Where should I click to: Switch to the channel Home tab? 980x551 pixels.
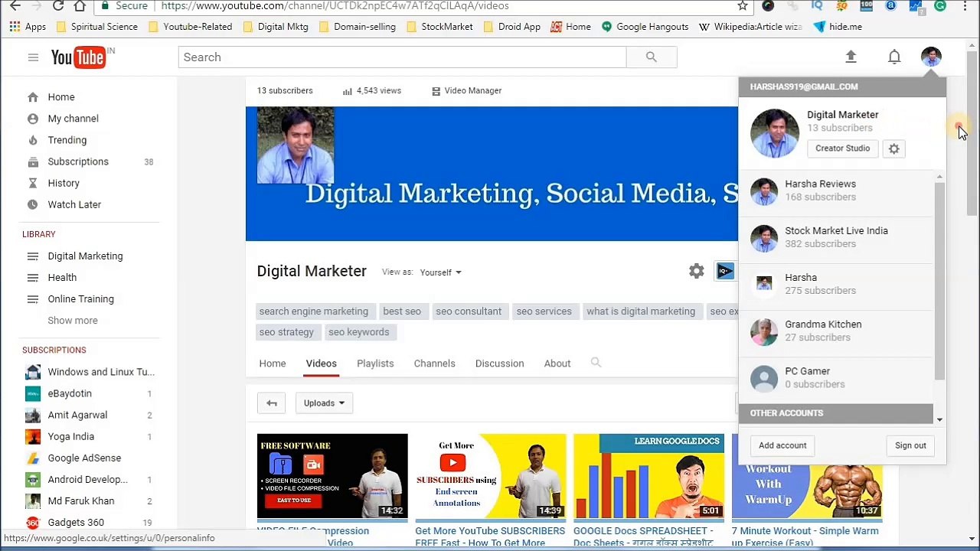272,364
